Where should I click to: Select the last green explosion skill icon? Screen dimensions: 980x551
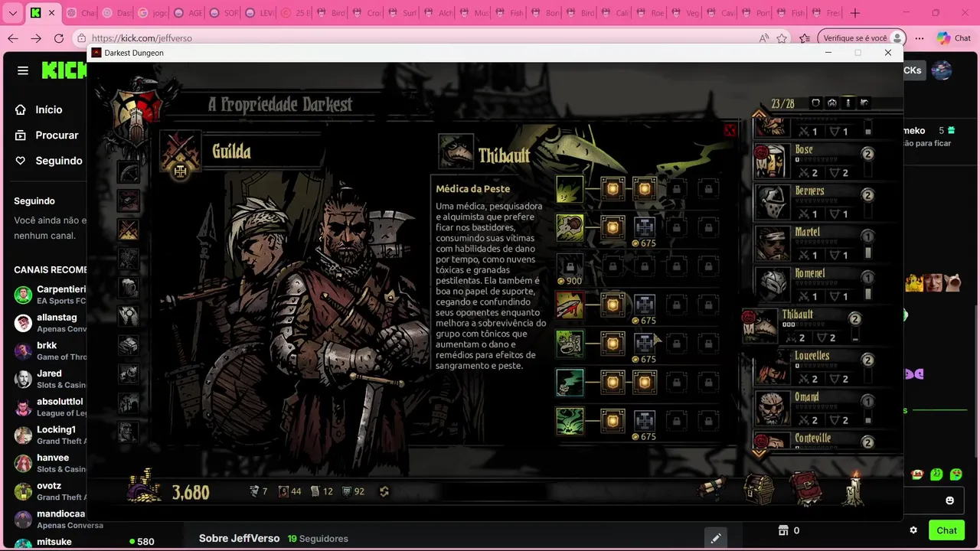(x=570, y=421)
